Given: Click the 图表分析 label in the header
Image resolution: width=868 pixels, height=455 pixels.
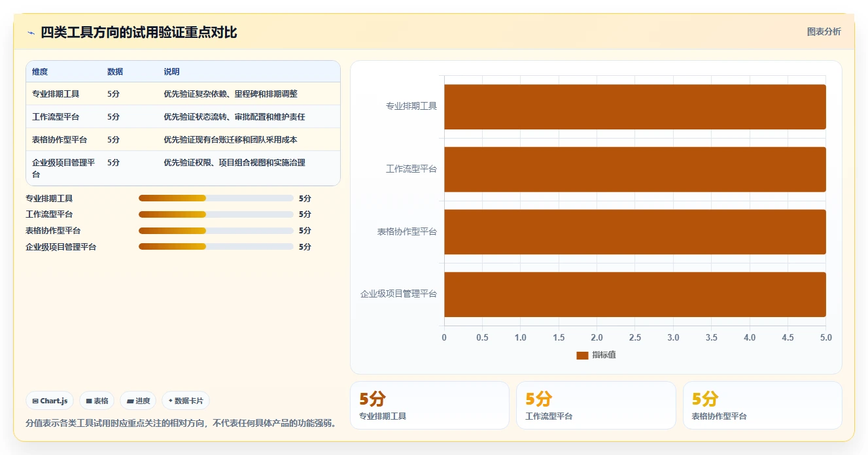Looking at the screenshot, I should 824,31.
